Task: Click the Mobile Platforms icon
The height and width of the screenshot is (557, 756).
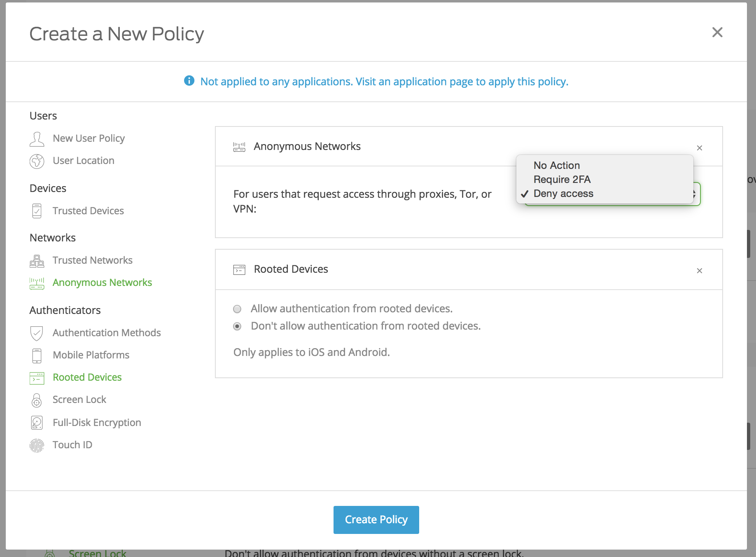Action: click(x=37, y=355)
